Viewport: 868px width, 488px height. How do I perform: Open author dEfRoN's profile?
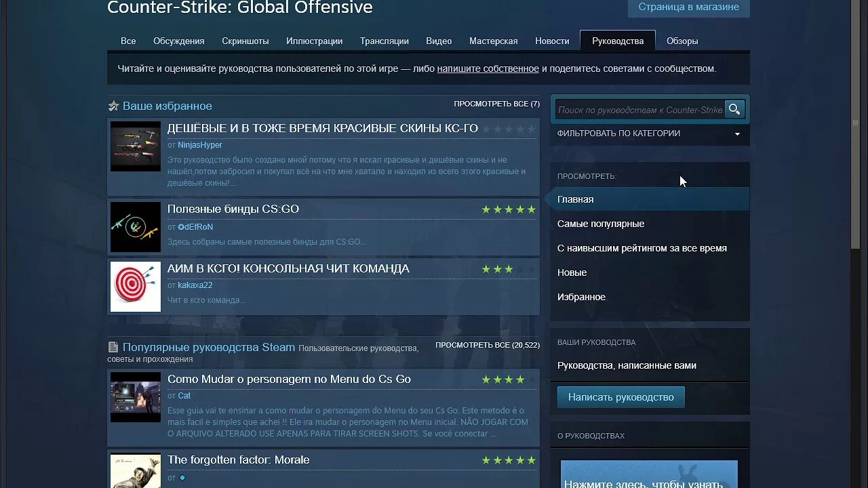(x=195, y=227)
